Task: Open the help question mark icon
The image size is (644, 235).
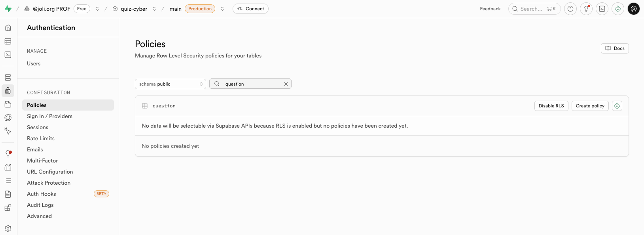Action: (570, 9)
